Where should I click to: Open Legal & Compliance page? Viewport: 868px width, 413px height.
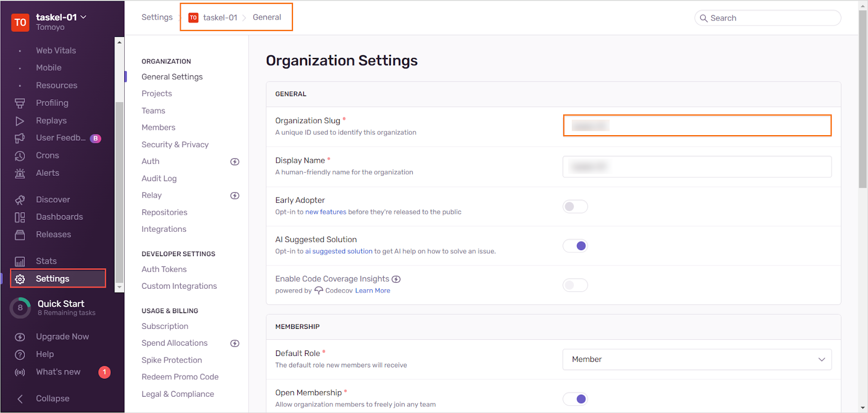coord(178,395)
